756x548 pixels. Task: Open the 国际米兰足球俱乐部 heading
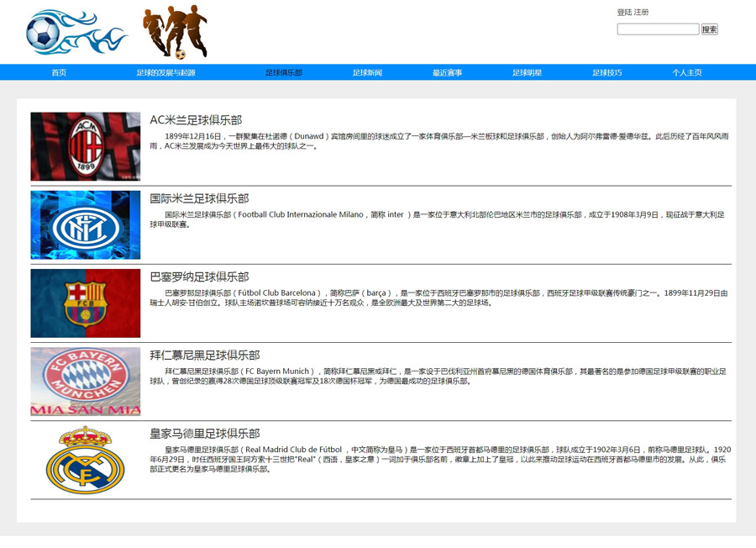click(x=199, y=198)
